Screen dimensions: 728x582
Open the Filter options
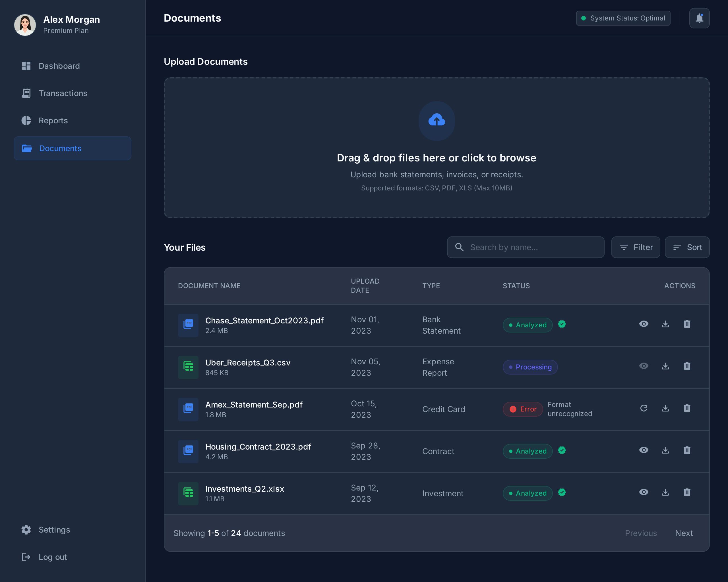click(x=636, y=247)
